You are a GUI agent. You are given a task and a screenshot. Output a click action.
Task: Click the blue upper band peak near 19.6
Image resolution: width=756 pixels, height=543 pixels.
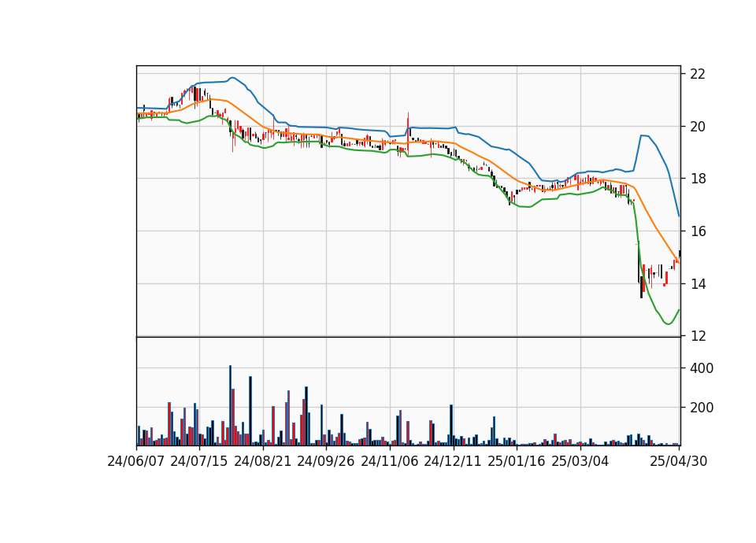(x=643, y=135)
